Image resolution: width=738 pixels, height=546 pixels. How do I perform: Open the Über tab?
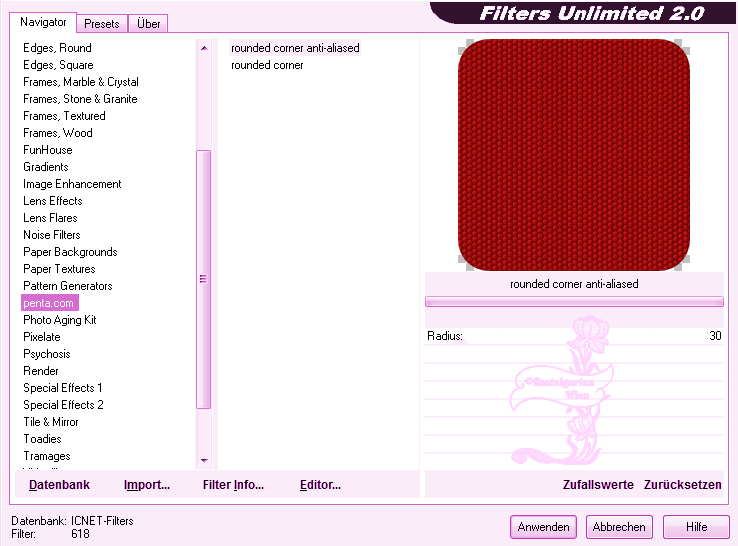click(148, 24)
